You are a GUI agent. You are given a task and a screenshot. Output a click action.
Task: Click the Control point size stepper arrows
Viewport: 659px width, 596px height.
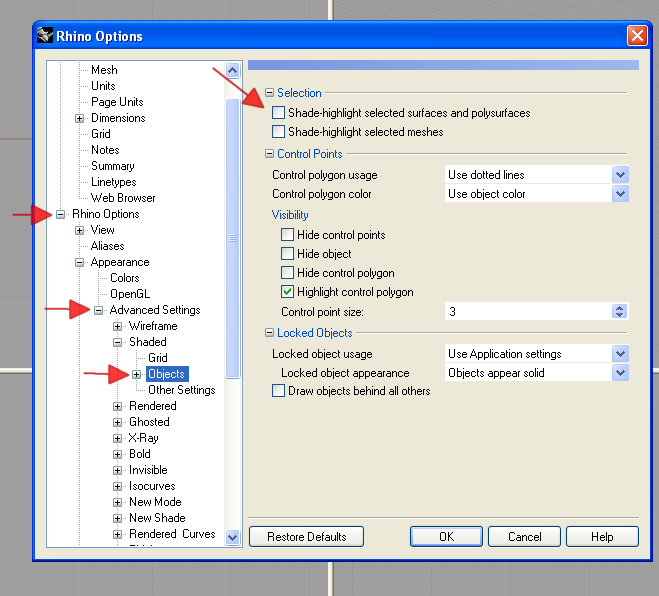[619, 311]
